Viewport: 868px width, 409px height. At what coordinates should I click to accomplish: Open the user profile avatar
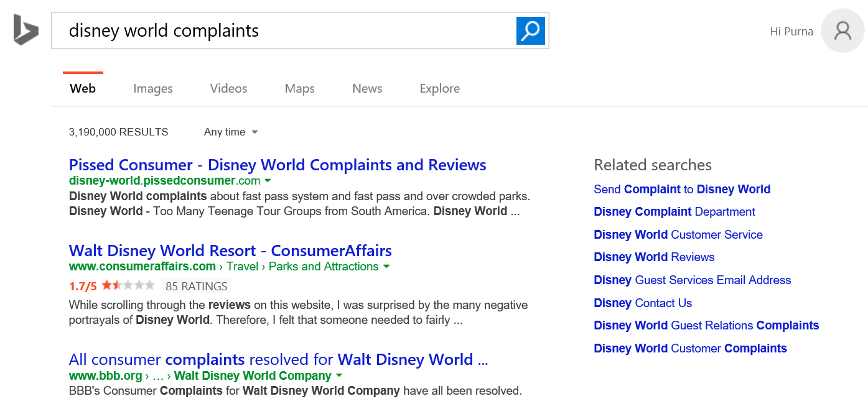[x=842, y=30]
